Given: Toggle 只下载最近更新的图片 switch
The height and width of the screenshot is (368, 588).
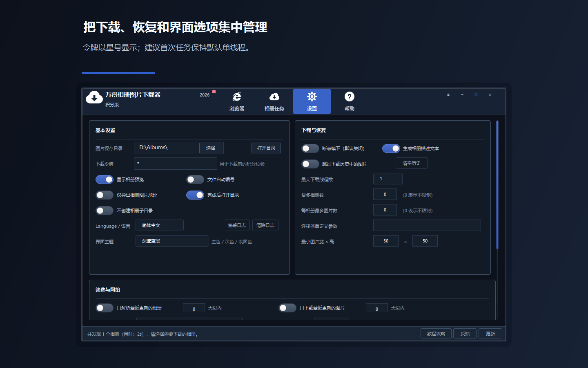Looking at the screenshot, I should point(287,308).
